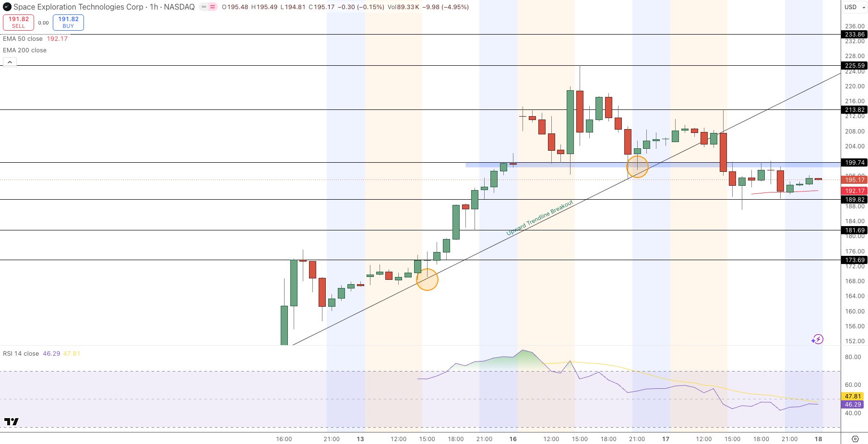
Task: Click the purple lightning bolt icon
Action: [818, 339]
